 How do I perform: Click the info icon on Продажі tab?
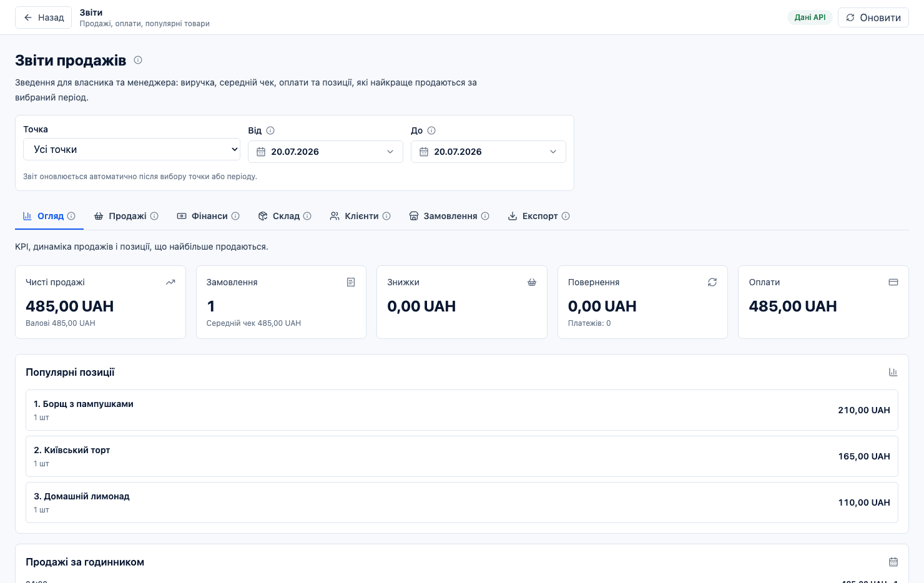pos(154,216)
